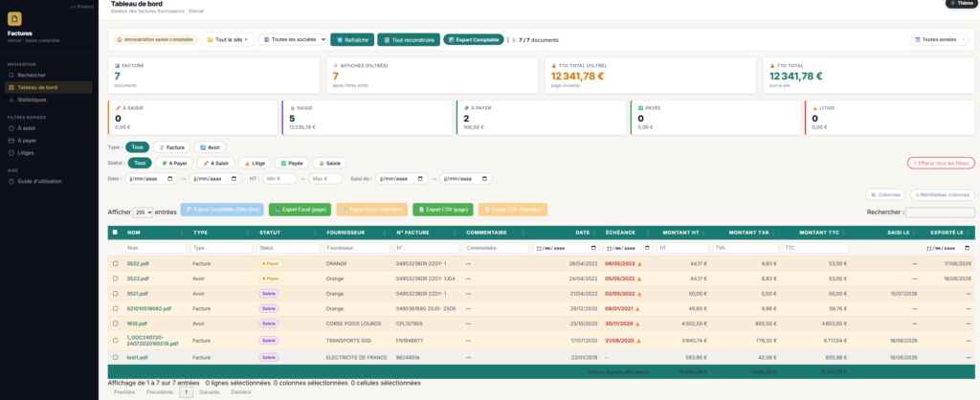Select the Facture type filter pill

172,147
